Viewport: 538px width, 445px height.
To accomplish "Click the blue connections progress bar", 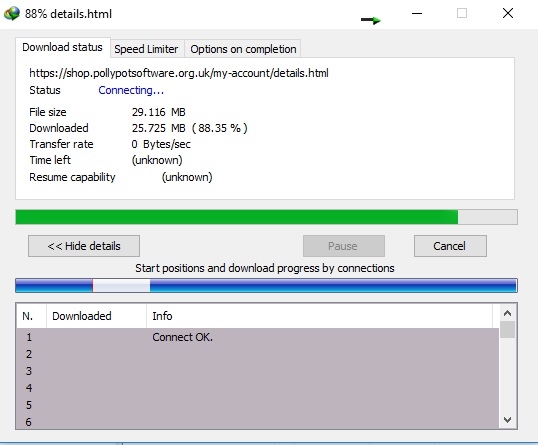I will [266, 285].
